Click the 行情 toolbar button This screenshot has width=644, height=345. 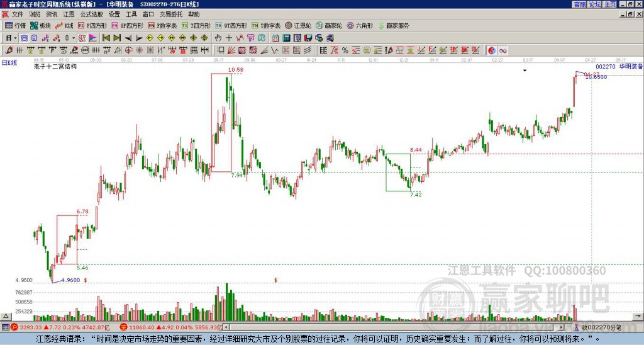click(x=15, y=25)
